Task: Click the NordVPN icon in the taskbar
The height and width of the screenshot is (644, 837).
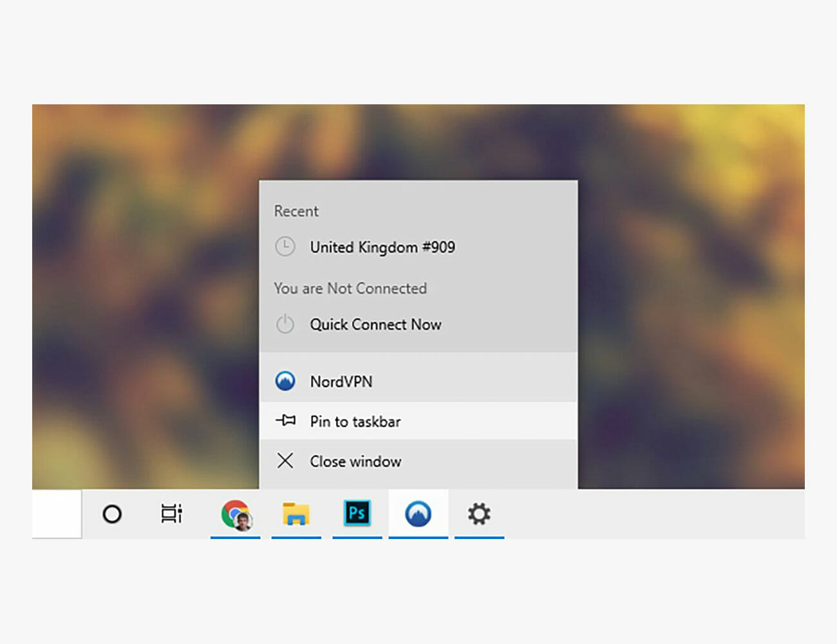Action: click(418, 514)
